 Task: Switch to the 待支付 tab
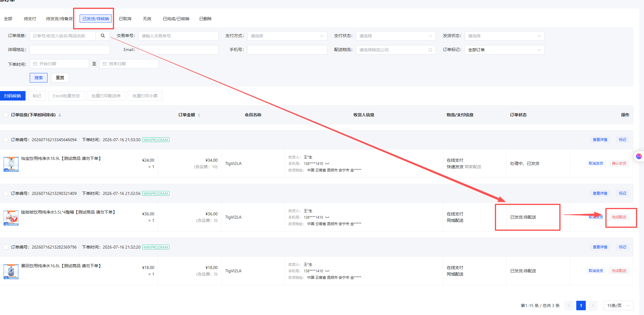30,19
